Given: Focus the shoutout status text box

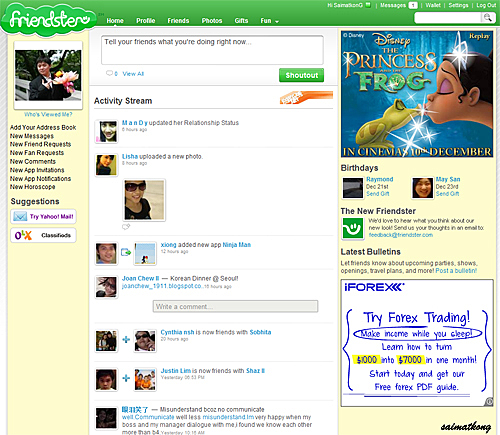Looking at the screenshot, I should (x=212, y=50).
